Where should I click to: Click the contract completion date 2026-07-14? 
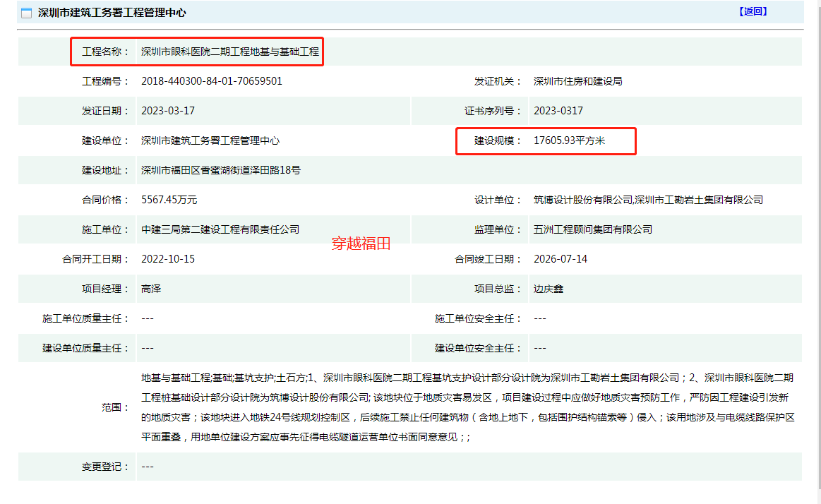pyautogui.click(x=561, y=259)
